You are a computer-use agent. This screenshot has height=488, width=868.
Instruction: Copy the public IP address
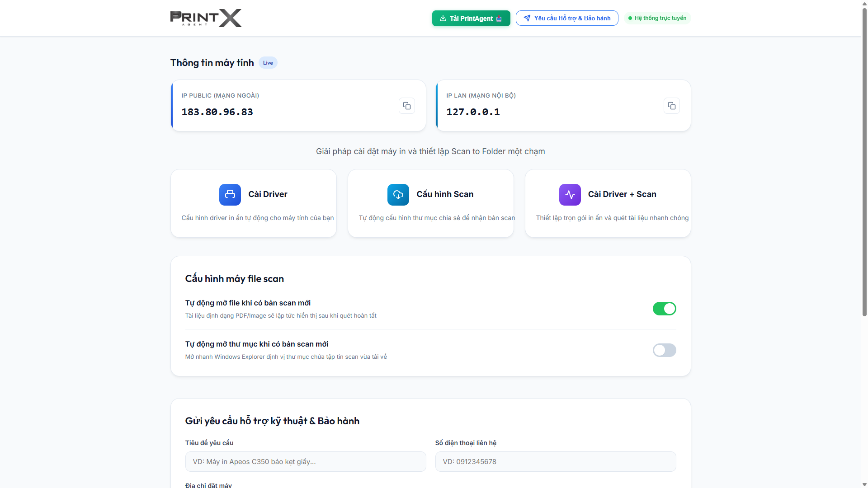coord(407,106)
